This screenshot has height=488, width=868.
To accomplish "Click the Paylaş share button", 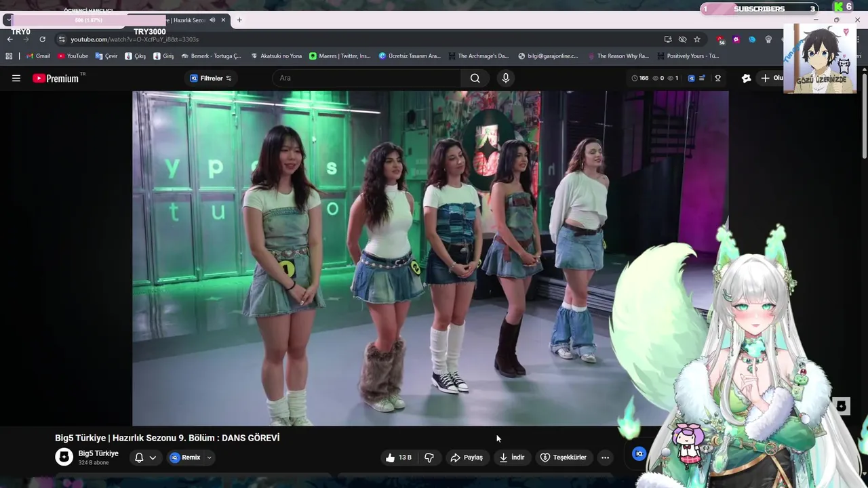I will pyautogui.click(x=467, y=457).
